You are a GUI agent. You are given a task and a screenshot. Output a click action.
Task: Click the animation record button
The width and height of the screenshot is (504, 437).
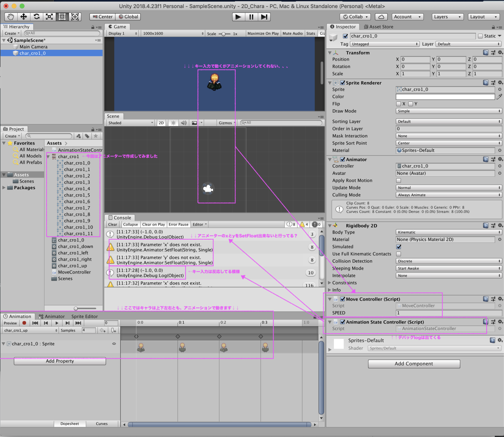click(x=24, y=323)
